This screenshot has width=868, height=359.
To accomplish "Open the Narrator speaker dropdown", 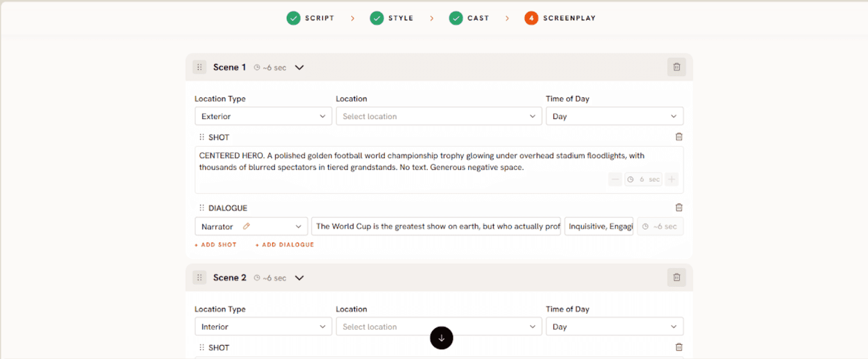I will click(x=251, y=227).
